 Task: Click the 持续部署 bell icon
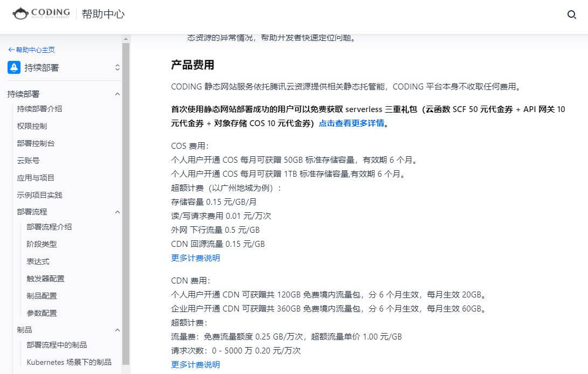14,67
